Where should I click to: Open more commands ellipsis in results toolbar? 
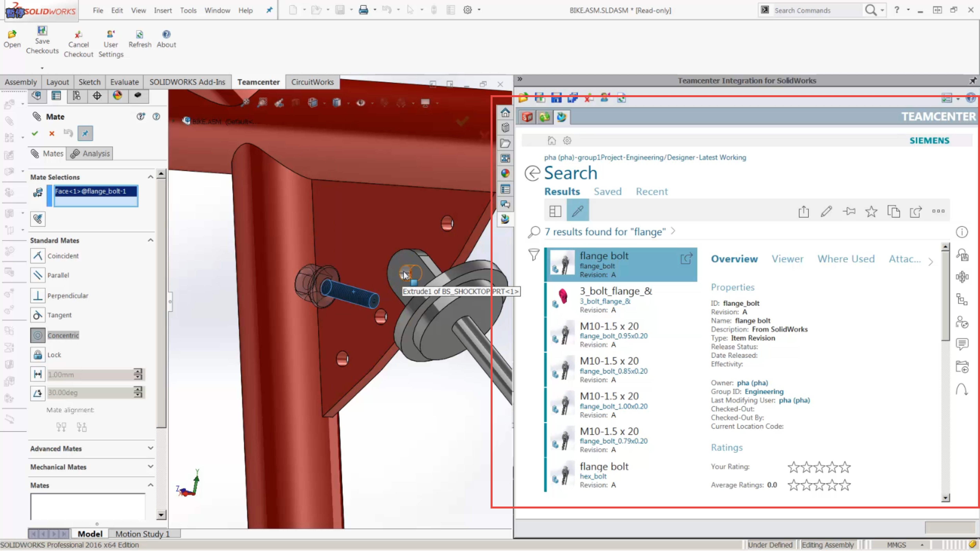pyautogui.click(x=938, y=211)
